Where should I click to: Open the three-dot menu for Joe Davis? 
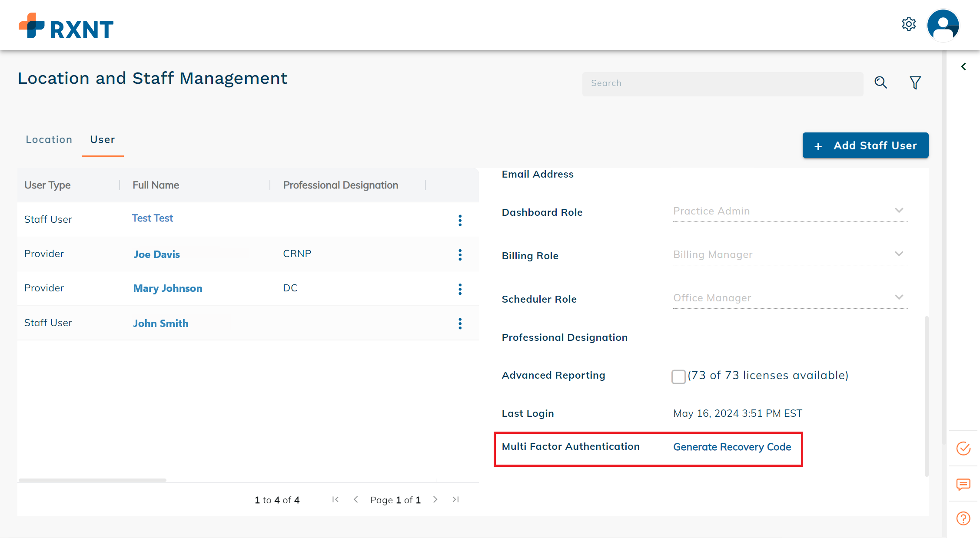(x=460, y=255)
